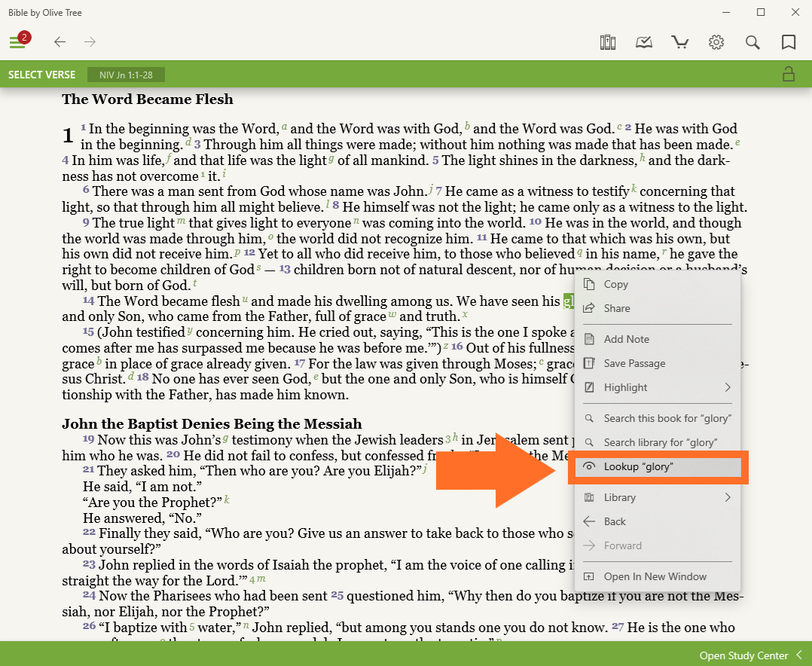Screen dimensions: 812x666
Task: Select Lookup "glory" menu entry
Action: 638,466
